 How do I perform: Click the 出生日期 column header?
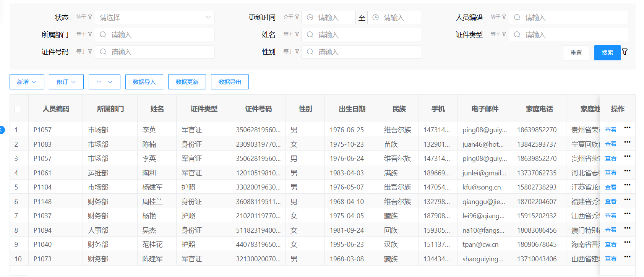352,109
